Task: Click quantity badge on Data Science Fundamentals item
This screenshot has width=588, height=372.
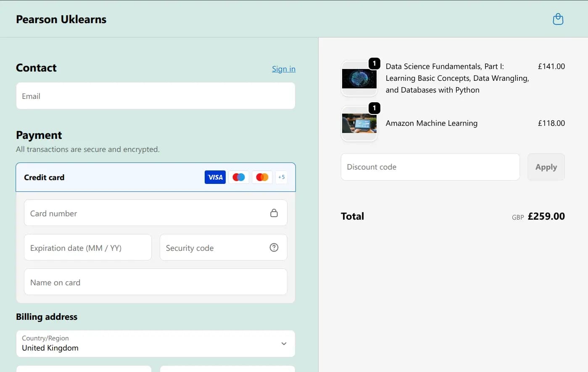Action: click(374, 64)
